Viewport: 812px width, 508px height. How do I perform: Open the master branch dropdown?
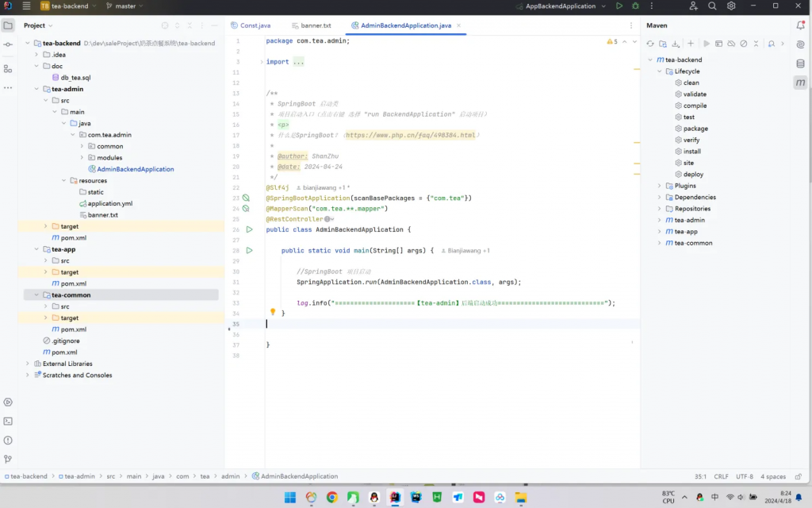point(125,6)
